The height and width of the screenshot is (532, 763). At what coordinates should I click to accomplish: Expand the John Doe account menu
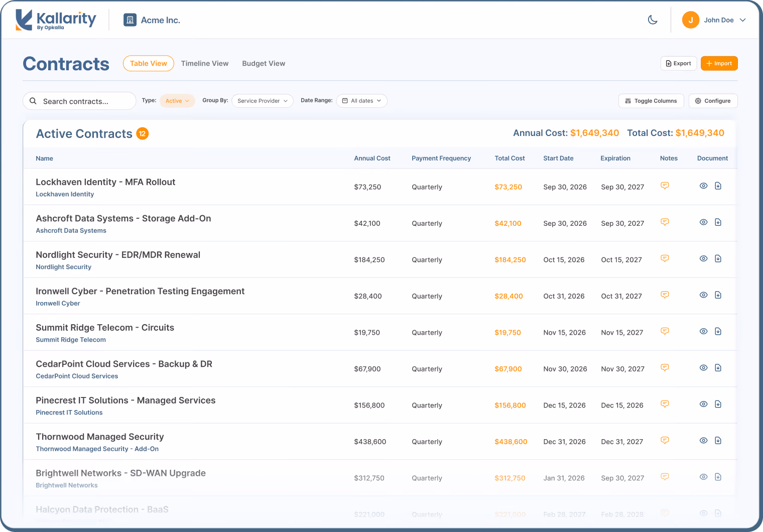point(714,20)
